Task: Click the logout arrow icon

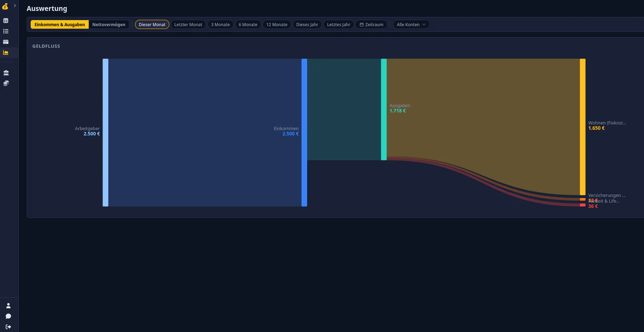Action: pos(8,327)
